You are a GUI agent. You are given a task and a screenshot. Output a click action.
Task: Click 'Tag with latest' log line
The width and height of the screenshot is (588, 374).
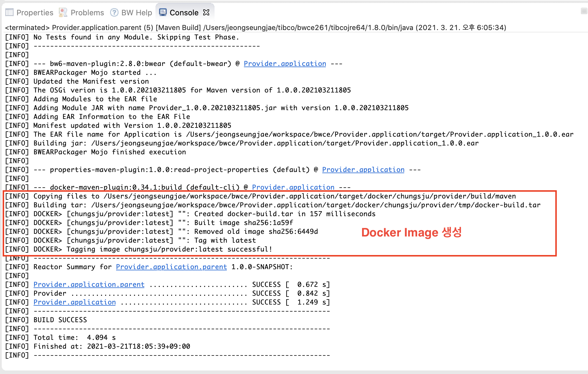pyautogui.click(x=131, y=240)
